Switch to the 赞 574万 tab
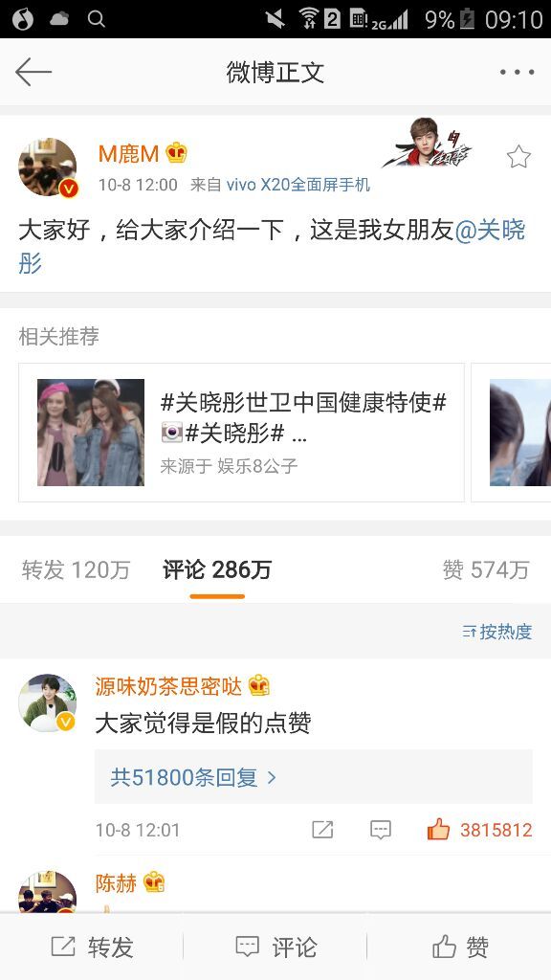The height and width of the screenshot is (980, 551). [486, 570]
